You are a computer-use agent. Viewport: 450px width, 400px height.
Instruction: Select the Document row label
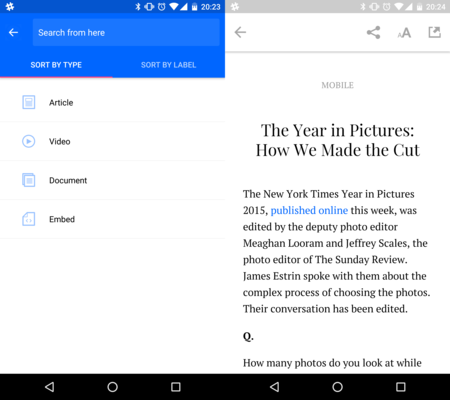tap(68, 180)
